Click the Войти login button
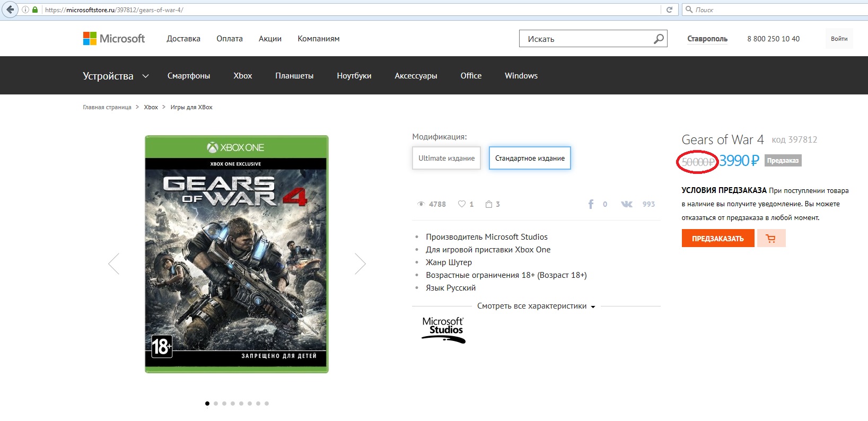This screenshot has width=868, height=421. (839, 39)
